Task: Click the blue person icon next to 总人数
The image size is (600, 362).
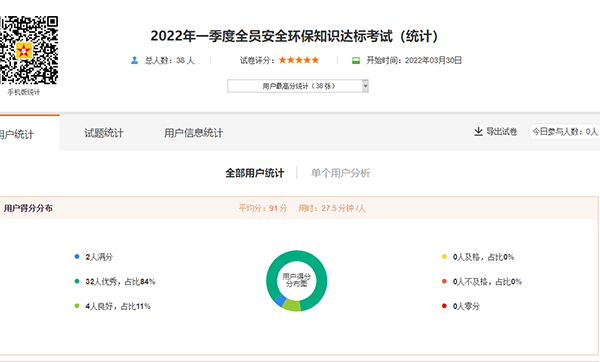Action: [x=134, y=60]
